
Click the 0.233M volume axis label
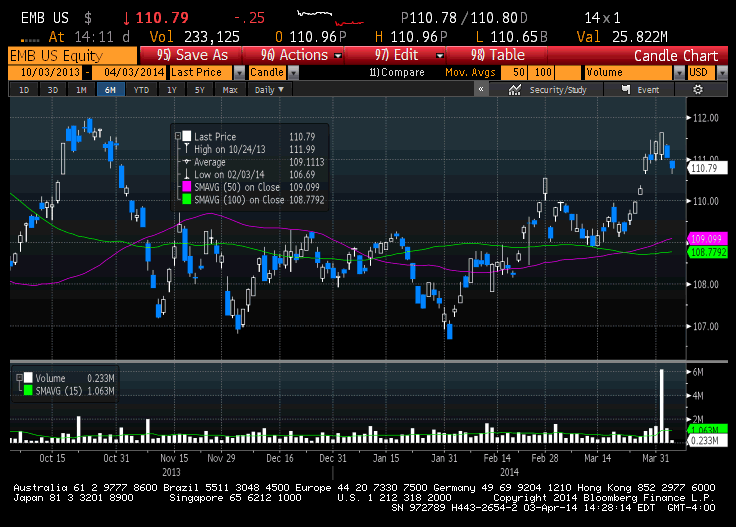(x=707, y=440)
